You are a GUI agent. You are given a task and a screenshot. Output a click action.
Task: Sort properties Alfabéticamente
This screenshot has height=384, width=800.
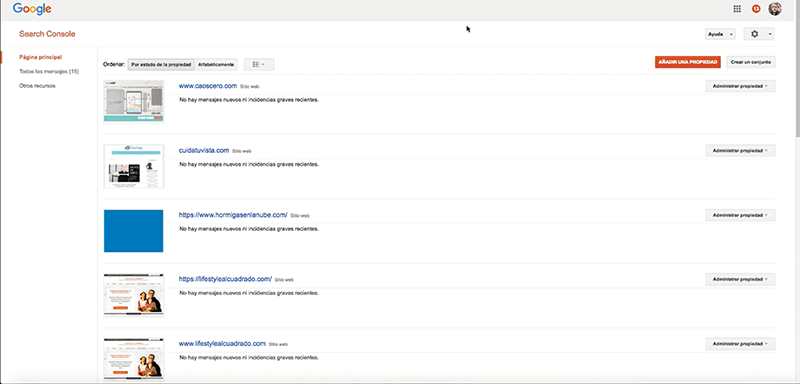(x=216, y=64)
